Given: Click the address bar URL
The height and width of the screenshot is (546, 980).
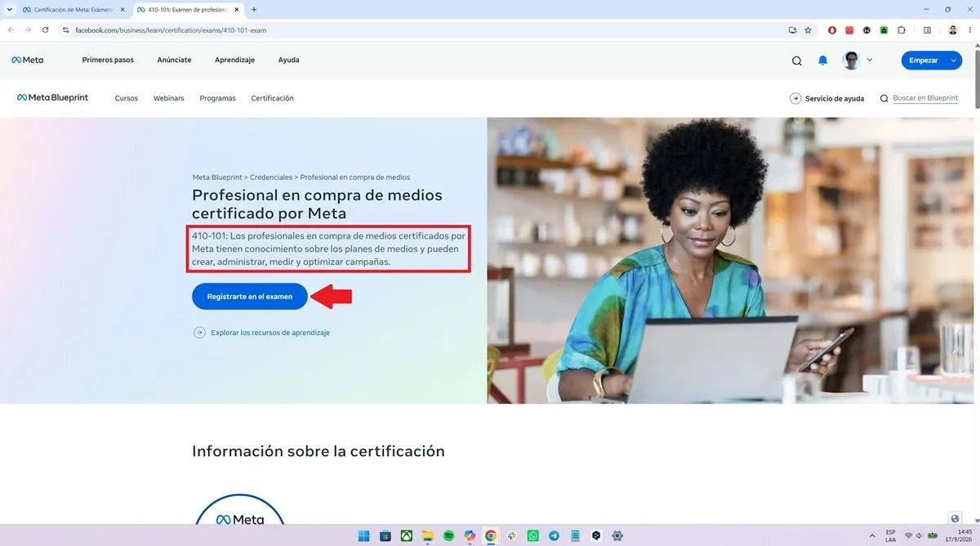Looking at the screenshot, I should point(171,30).
